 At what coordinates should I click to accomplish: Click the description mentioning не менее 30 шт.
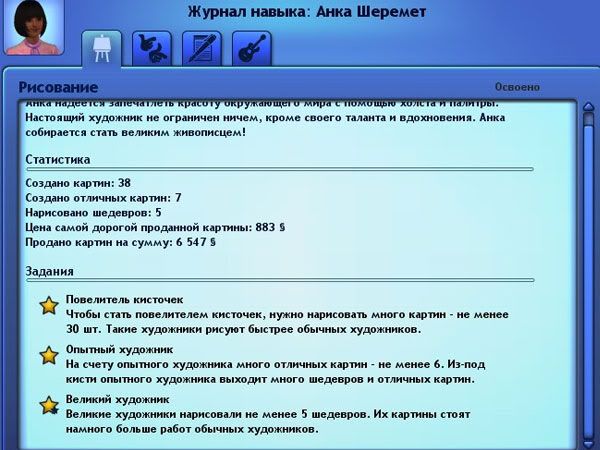[x=287, y=322]
